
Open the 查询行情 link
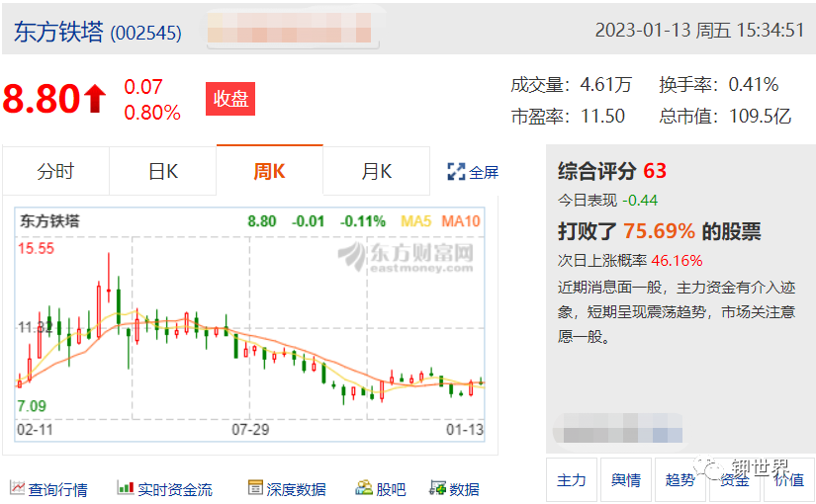coord(57,489)
